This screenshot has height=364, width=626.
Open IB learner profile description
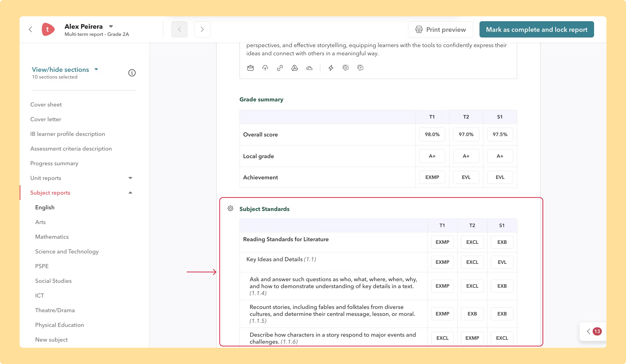68,134
